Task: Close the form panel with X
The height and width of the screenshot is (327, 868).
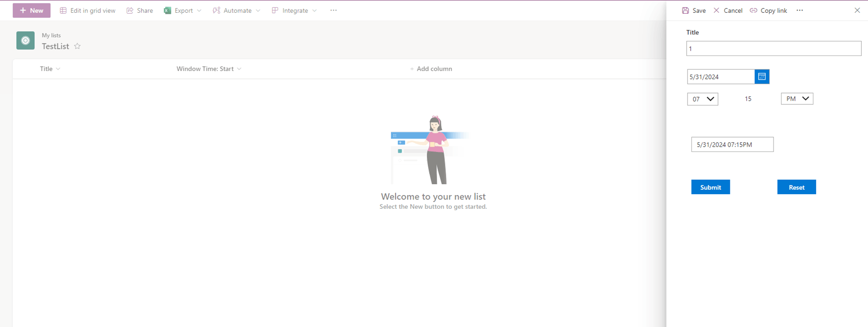Action: click(x=857, y=10)
